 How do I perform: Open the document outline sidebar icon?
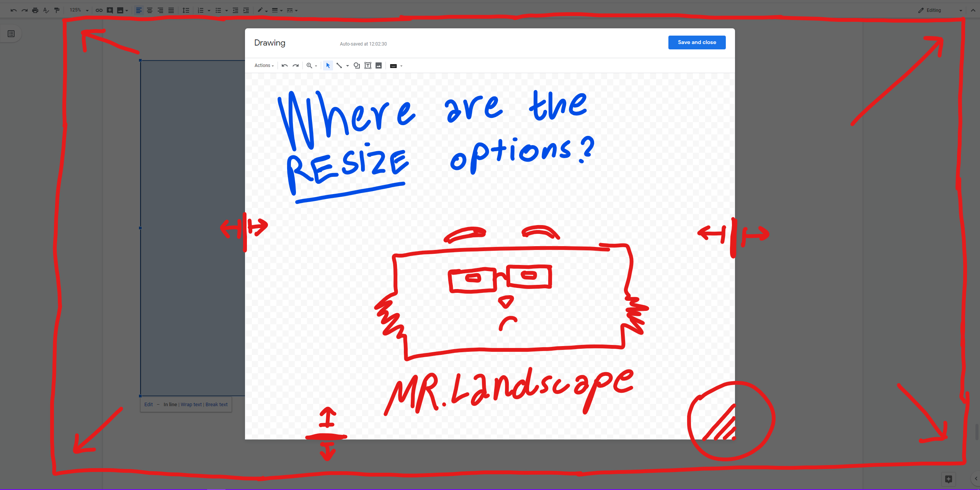point(11,34)
